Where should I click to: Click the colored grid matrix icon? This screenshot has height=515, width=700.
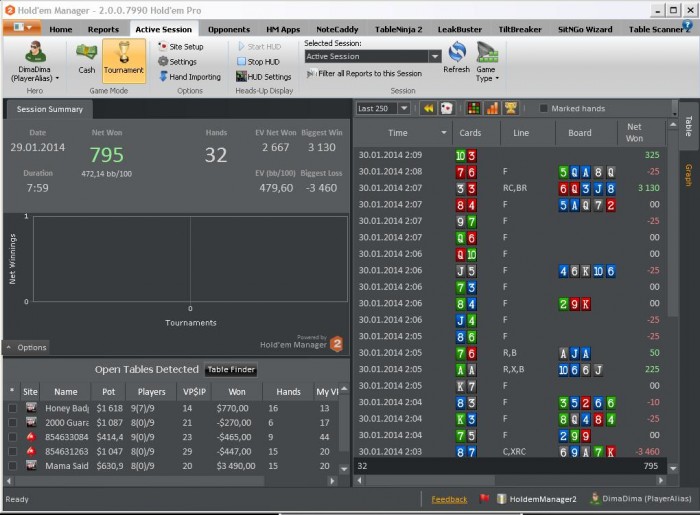tap(473, 108)
